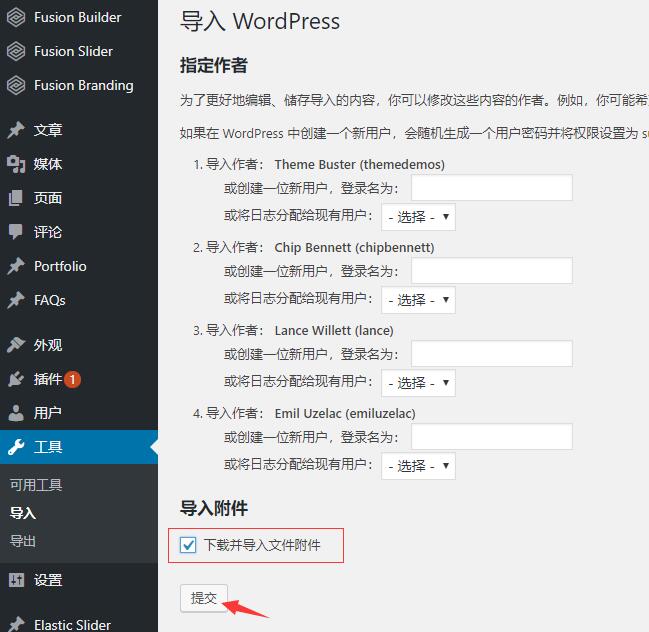Open 导出 export submenu link

(x=23, y=541)
